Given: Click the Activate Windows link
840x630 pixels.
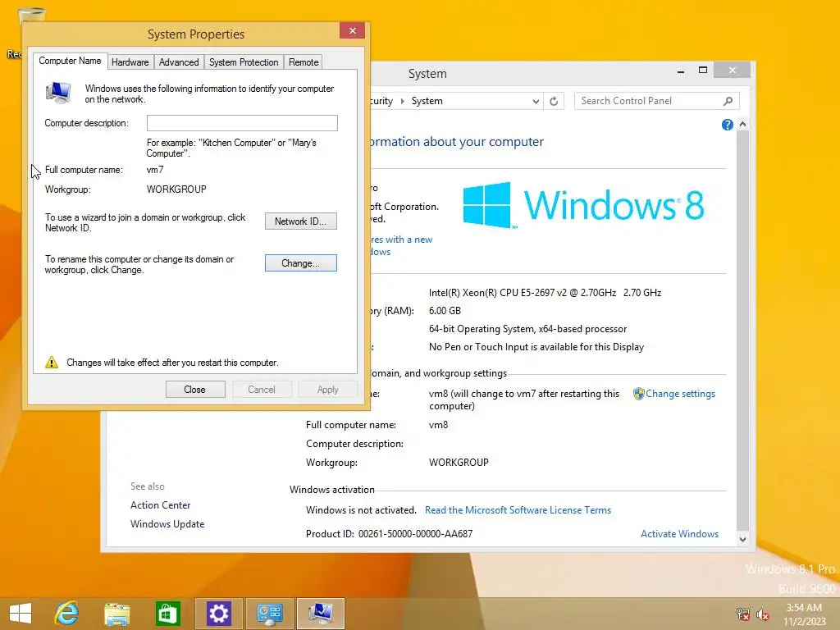Looking at the screenshot, I should [680, 533].
